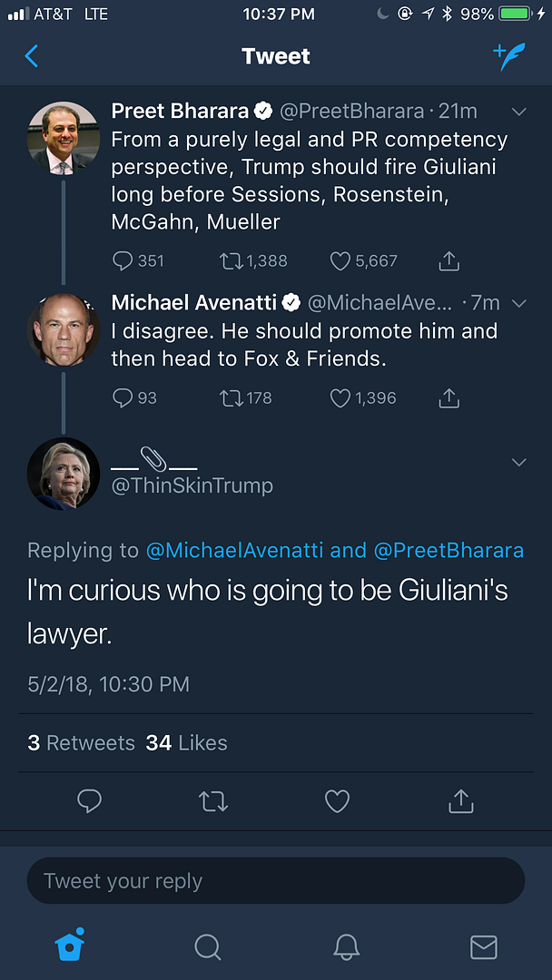Tap the Tweet your reply field
This screenshot has height=980, width=552.
[276, 881]
